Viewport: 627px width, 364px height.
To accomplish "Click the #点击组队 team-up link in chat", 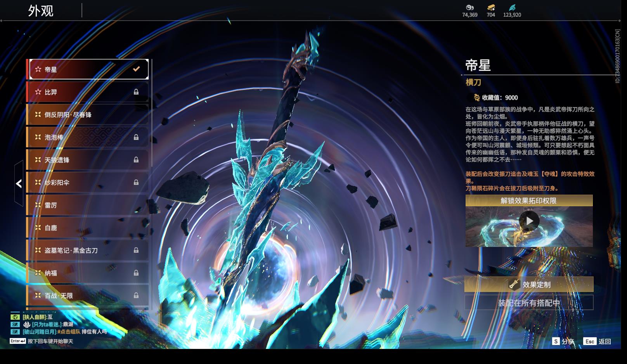I will [69, 331].
